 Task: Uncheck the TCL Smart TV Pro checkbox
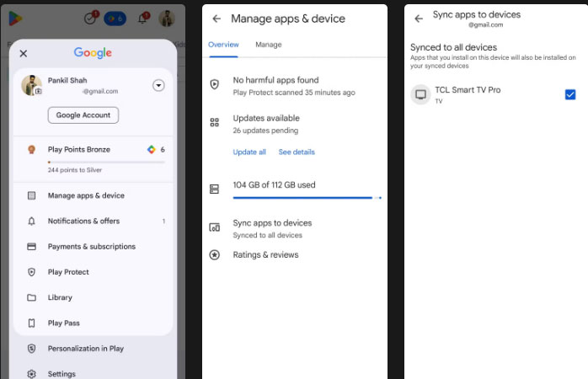[570, 94]
